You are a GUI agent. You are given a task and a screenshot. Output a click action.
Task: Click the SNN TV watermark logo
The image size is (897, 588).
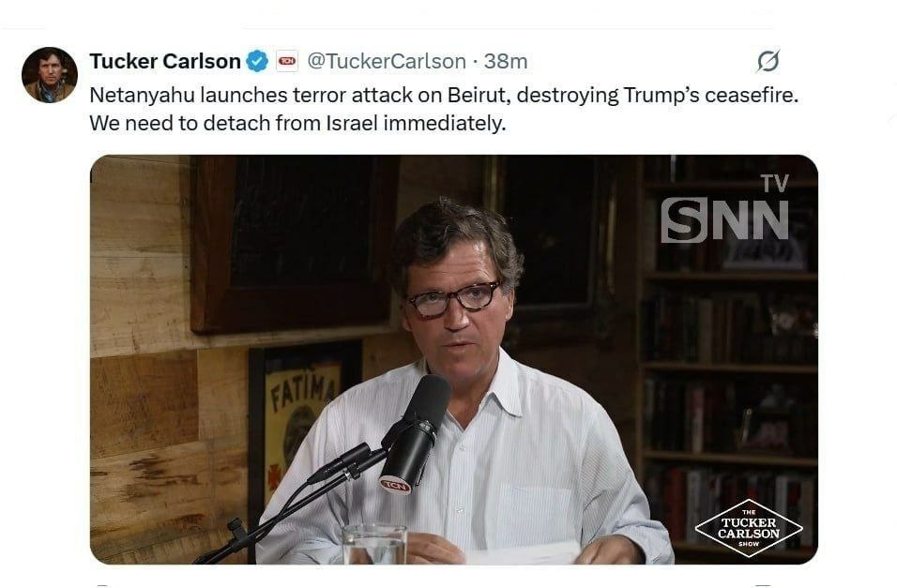coord(725,212)
